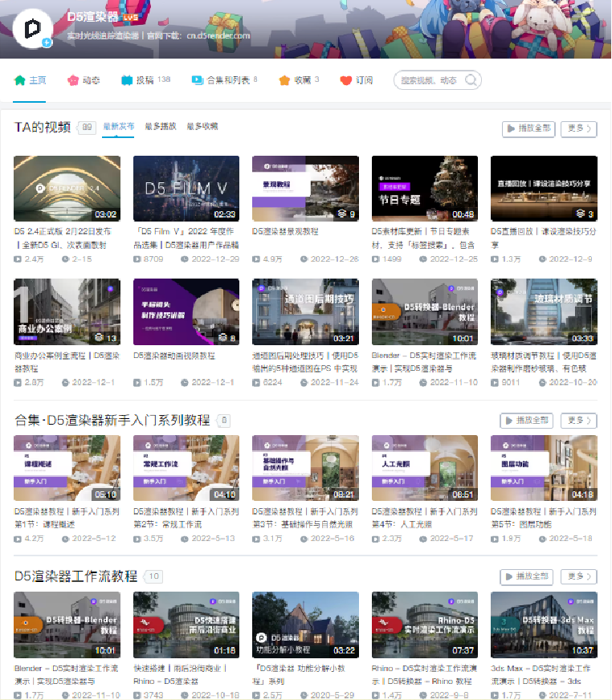Open title D5素材库更新 节日专题素材
612x700 pixels.
click(x=423, y=238)
